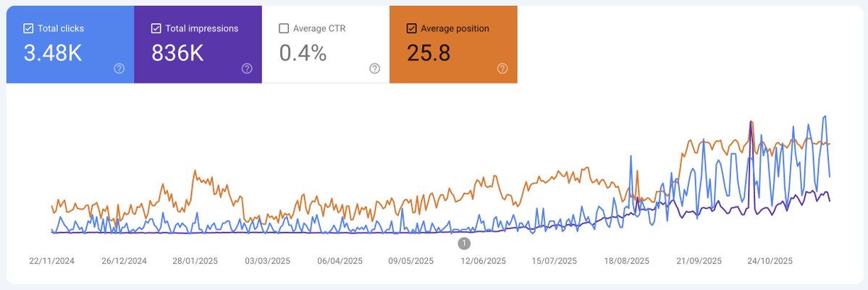Click the highest peak of blue clicks line
This screenshot has width=868, height=290.
coord(825,116)
